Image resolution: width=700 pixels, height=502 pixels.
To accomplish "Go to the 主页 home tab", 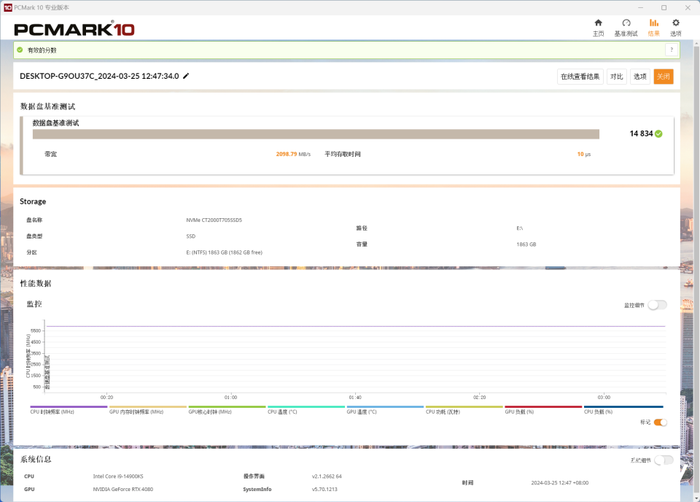I will click(598, 28).
